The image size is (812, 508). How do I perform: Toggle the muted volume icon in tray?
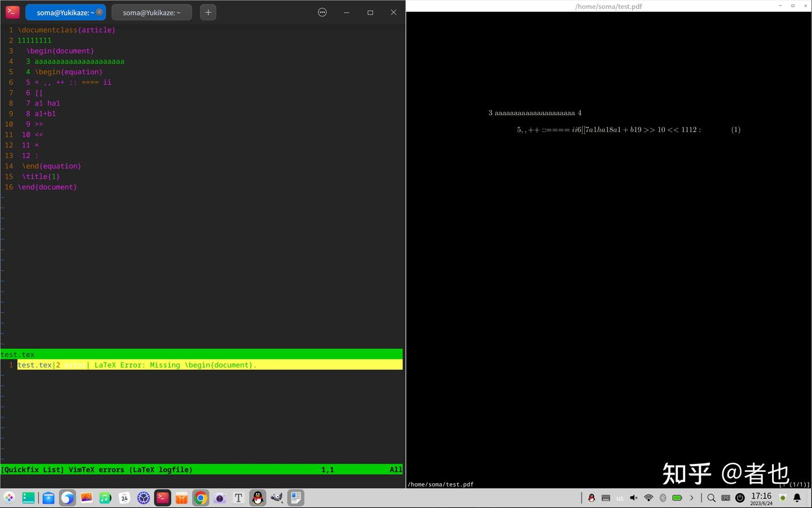coord(634,498)
